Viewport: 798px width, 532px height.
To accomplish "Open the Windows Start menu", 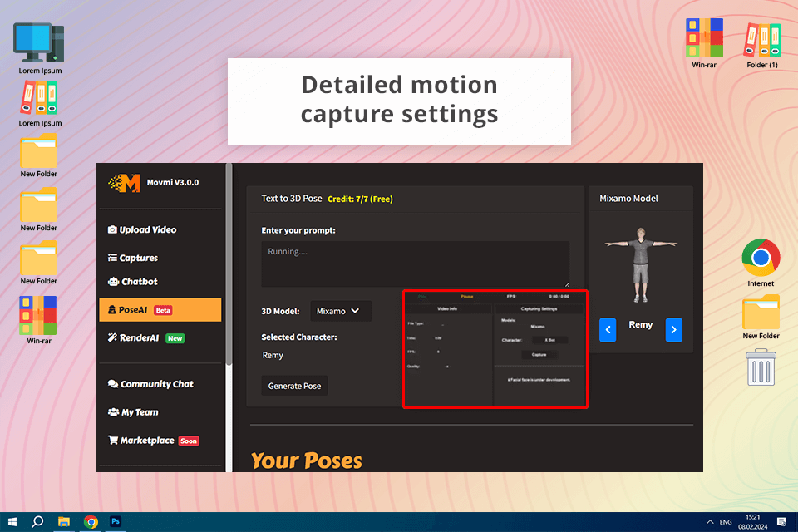I will point(12,522).
